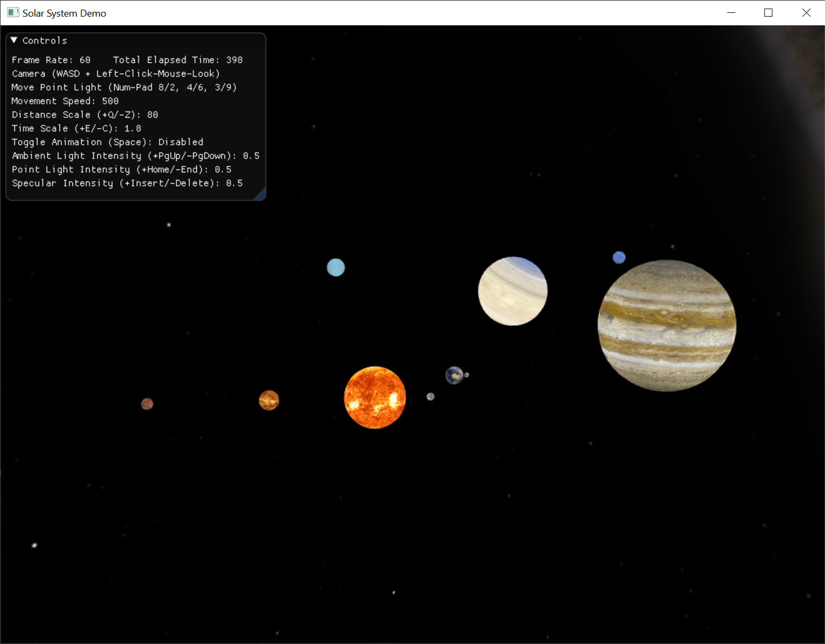Click the Point Light Intensity line
This screenshot has height=644, width=825.
click(x=121, y=170)
